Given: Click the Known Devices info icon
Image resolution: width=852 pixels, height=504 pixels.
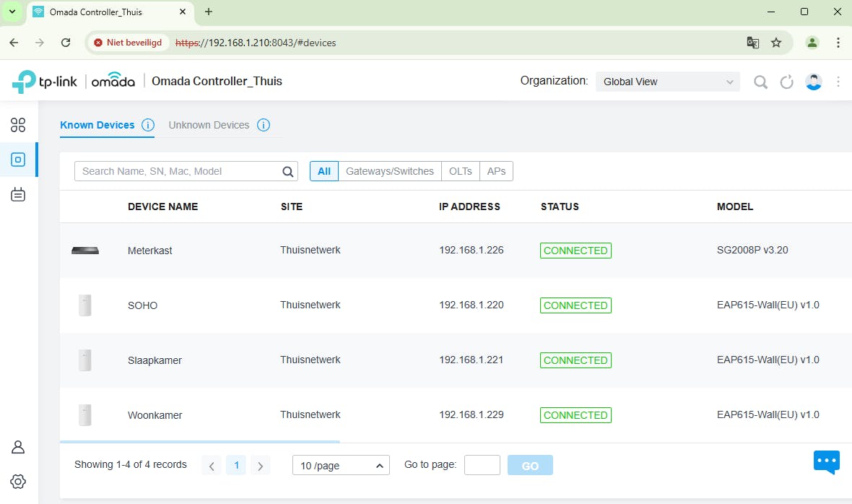Looking at the screenshot, I should click(x=148, y=125).
